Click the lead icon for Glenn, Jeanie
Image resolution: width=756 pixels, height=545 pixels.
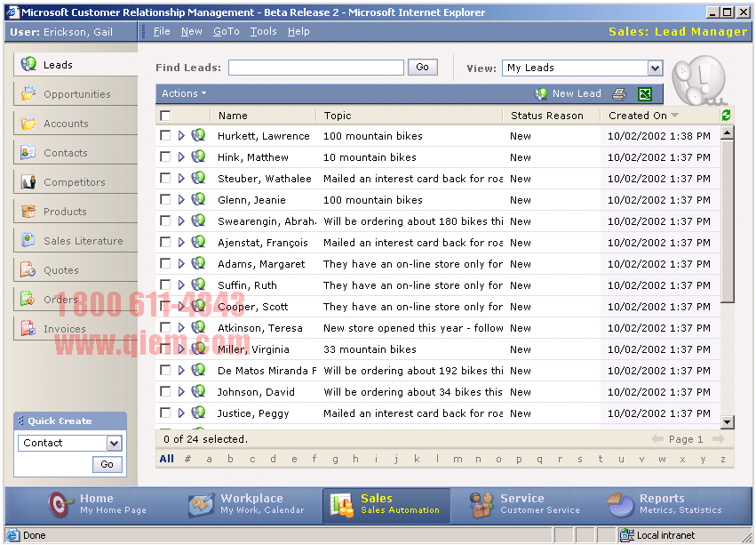coord(198,199)
